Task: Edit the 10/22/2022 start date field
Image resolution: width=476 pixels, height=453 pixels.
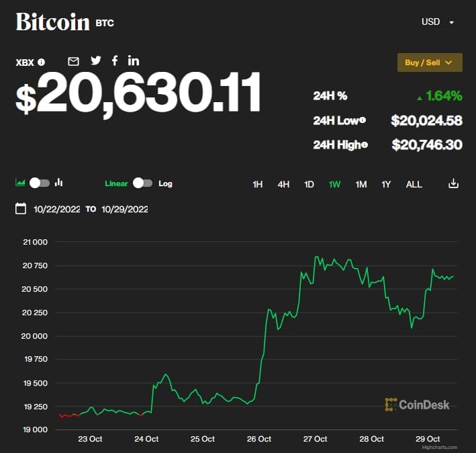Action: (x=57, y=209)
